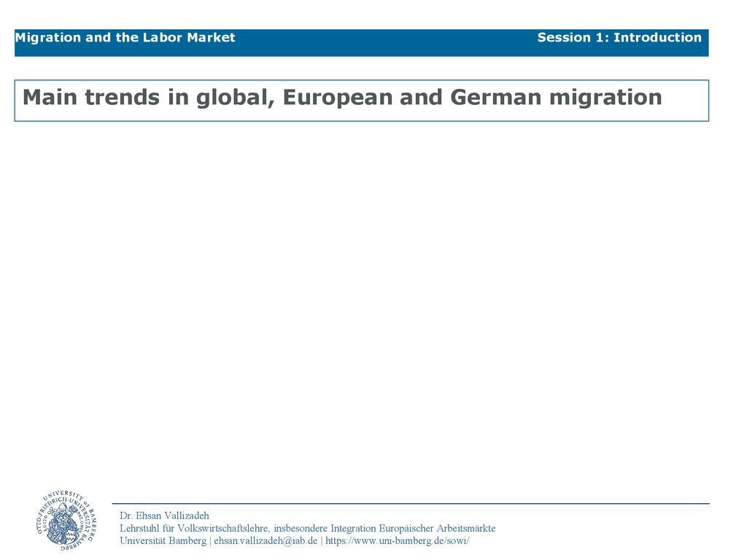
Task: Click the University of Bamberg seal logo
Action: (66, 521)
